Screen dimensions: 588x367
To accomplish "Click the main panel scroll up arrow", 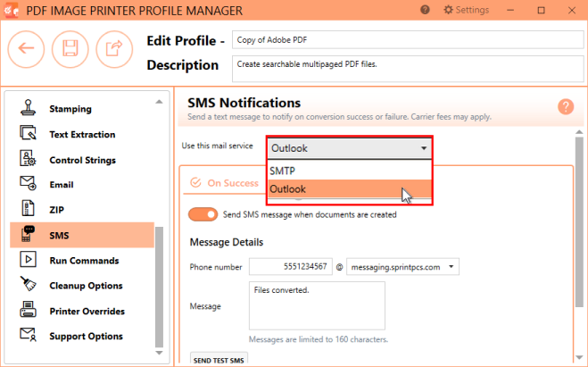I will point(579,132).
